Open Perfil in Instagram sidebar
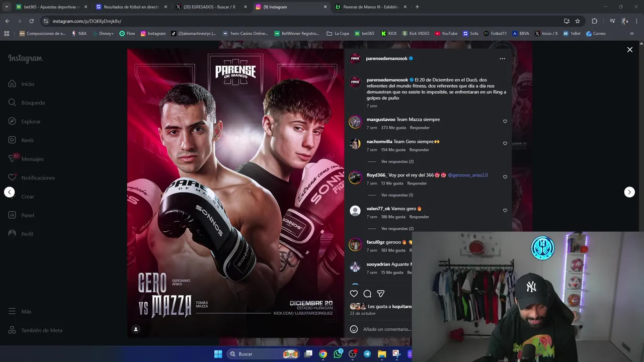 click(x=21, y=234)
